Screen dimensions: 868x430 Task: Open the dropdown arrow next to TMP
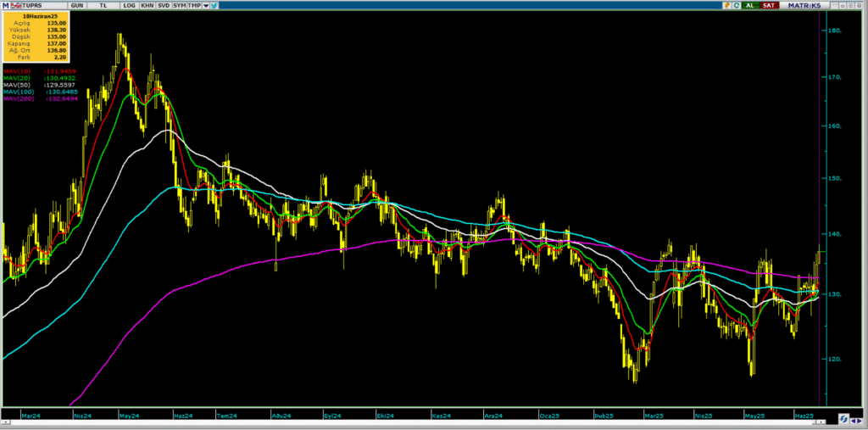pyautogui.click(x=206, y=5)
